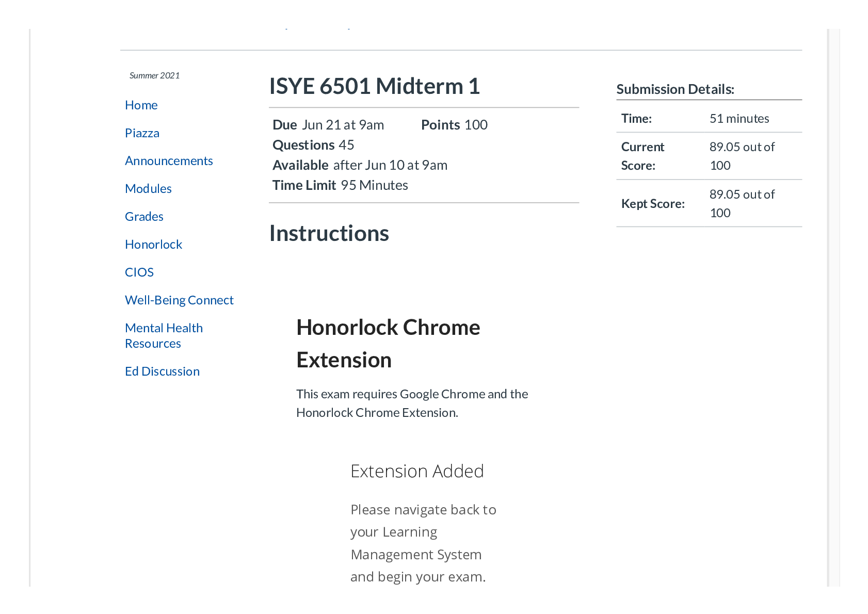Click the Due date Jun 21 at 9am

click(x=328, y=125)
